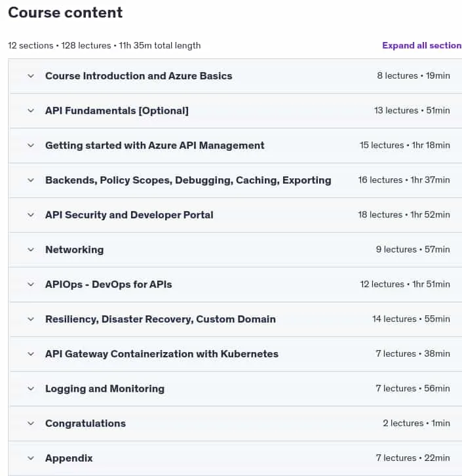This screenshot has width=462, height=476.
Task: Click chevron next to Logging and Monitoring
Action: tap(31, 389)
